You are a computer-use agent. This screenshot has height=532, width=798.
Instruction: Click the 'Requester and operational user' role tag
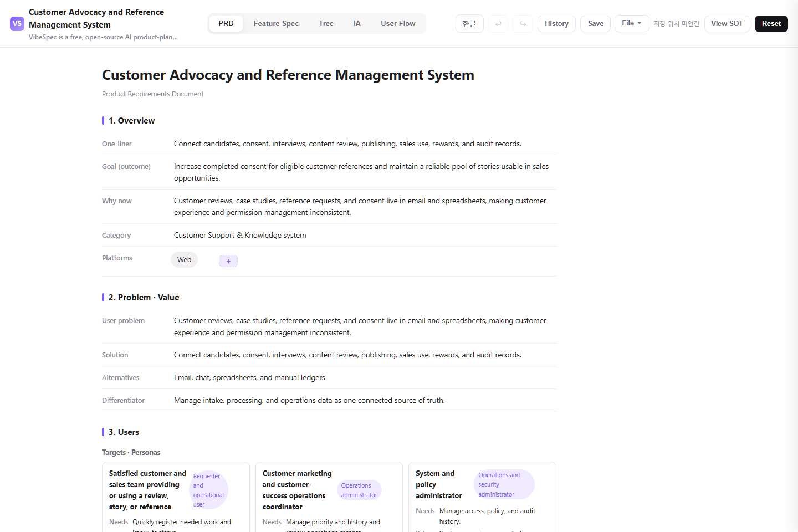[x=208, y=490]
